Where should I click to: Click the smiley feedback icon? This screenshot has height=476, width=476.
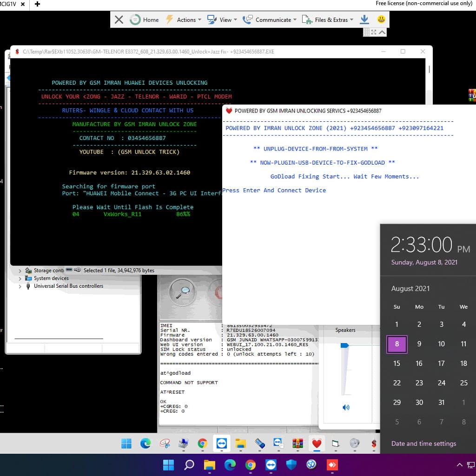coord(381,20)
